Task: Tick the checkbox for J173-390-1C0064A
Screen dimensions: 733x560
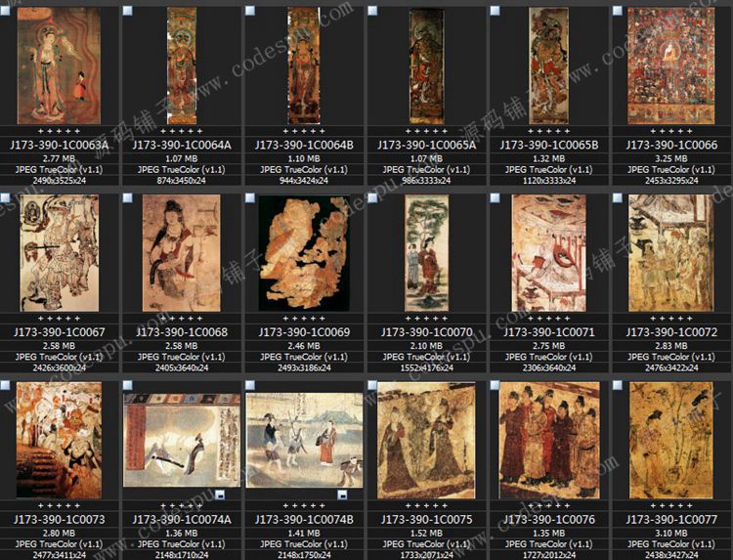Action: [127, 11]
